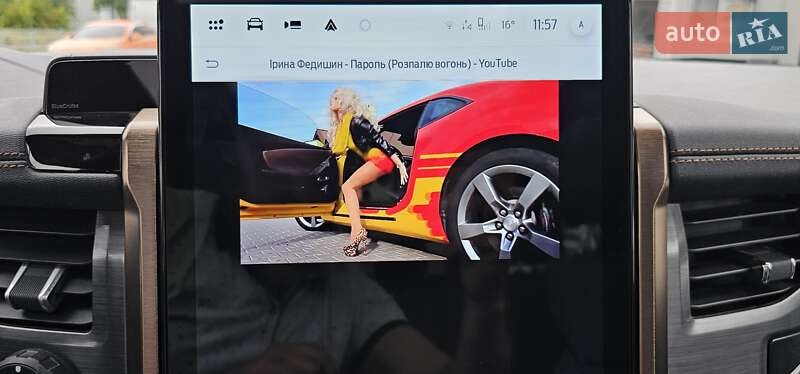Tap the 16° temperature readout
Image resolution: width=800 pixels, height=374 pixels.
(508, 25)
